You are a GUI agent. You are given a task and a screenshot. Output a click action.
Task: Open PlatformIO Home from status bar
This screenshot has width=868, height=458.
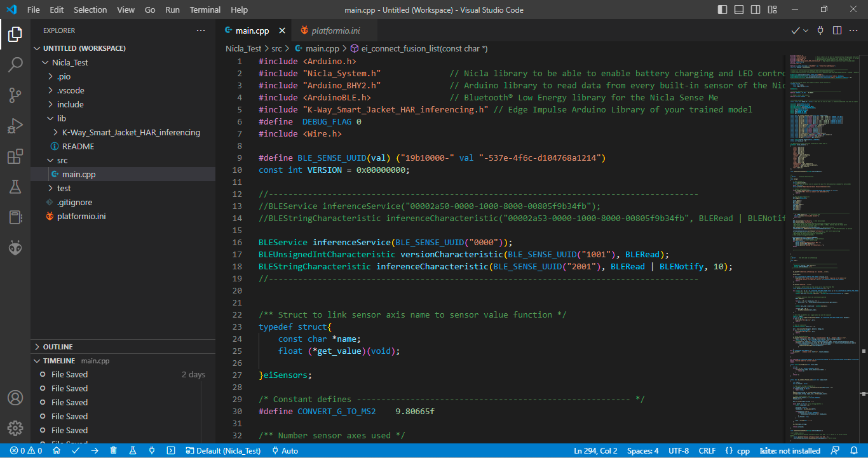[x=57, y=450]
